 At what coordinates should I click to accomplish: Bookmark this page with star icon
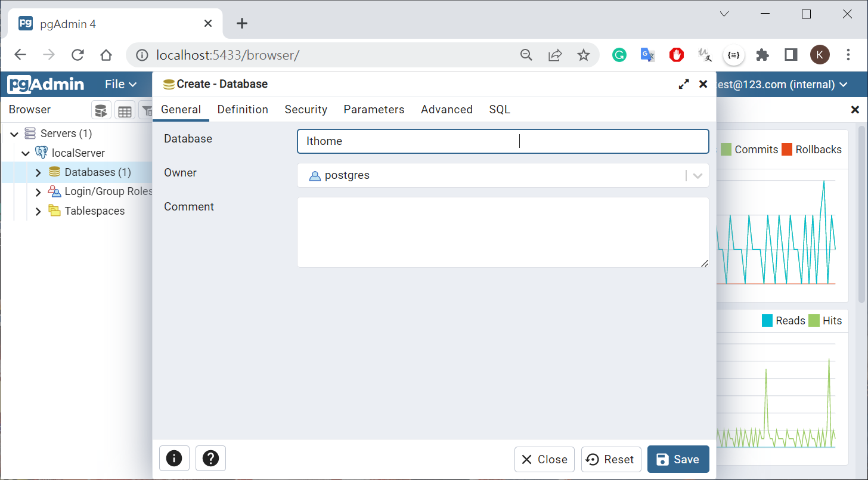pyautogui.click(x=583, y=55)
